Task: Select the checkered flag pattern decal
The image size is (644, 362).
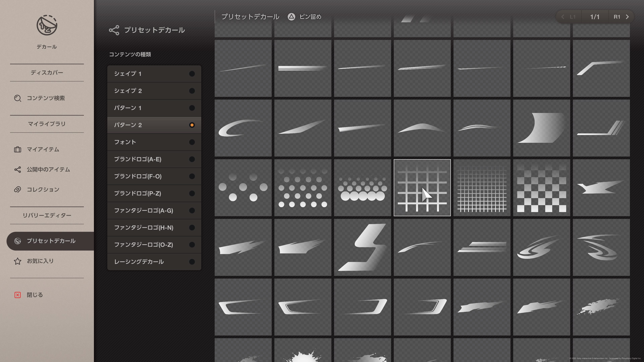Action: 542,188
